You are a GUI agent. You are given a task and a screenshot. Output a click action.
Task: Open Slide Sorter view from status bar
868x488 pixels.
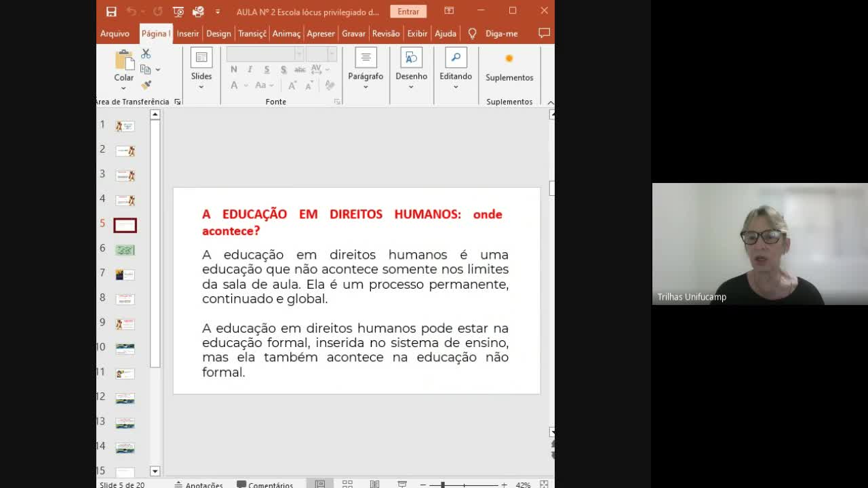(347, 483)
